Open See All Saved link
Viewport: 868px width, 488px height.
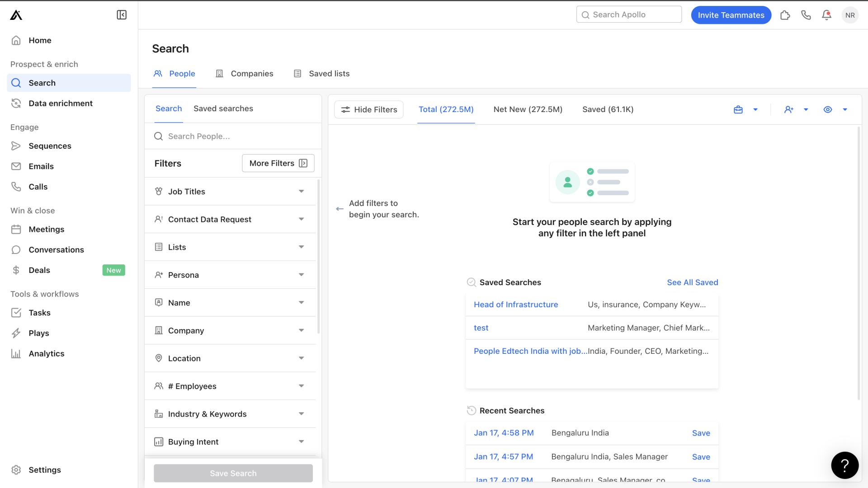click(693, 282)
